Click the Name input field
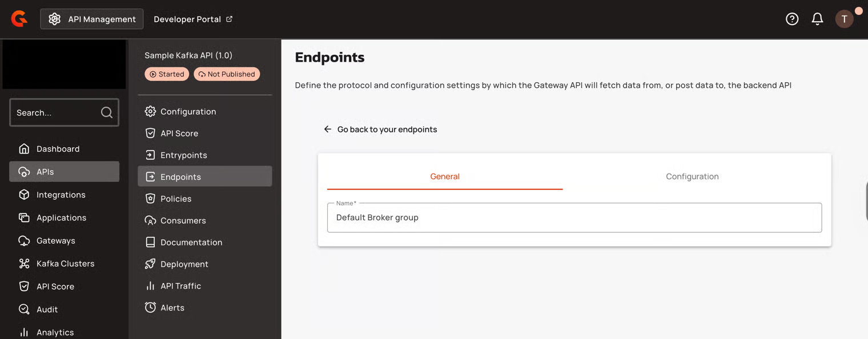868x339 pixels. (x=574, y=217)
